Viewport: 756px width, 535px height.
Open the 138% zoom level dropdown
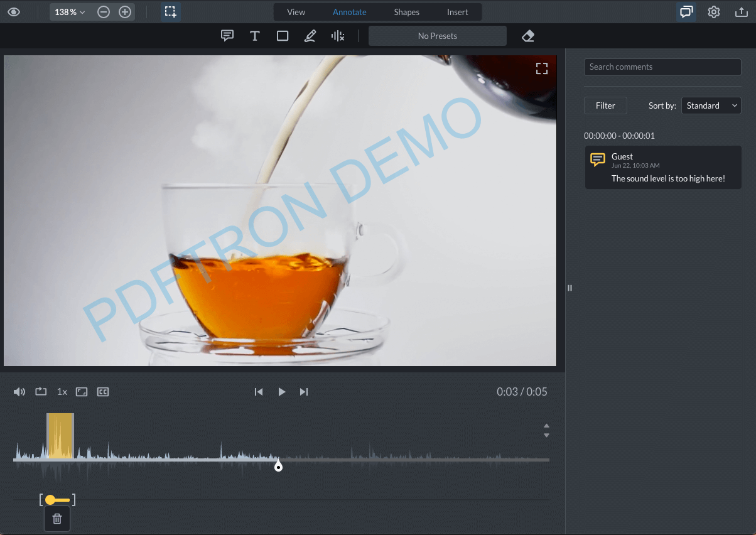tap(70, 11)
